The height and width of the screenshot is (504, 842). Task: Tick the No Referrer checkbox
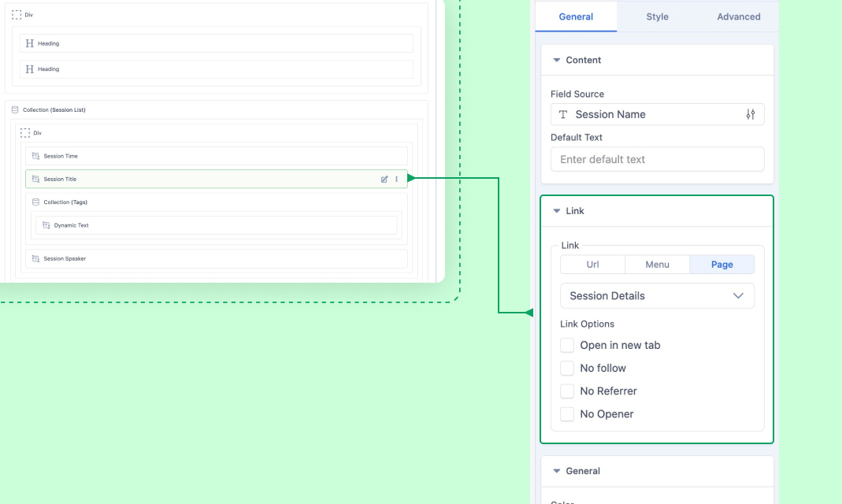pyautogui.click(x=567, y=391)
